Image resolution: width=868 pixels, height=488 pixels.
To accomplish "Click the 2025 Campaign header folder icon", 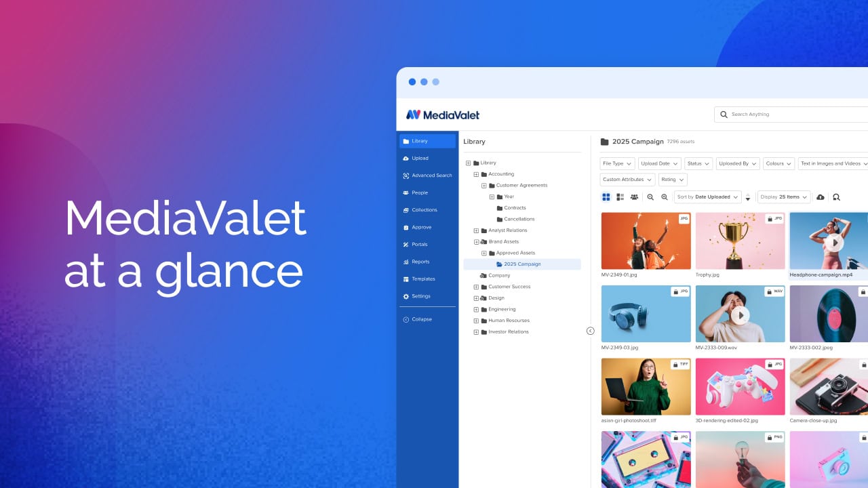I will (605, 142).
